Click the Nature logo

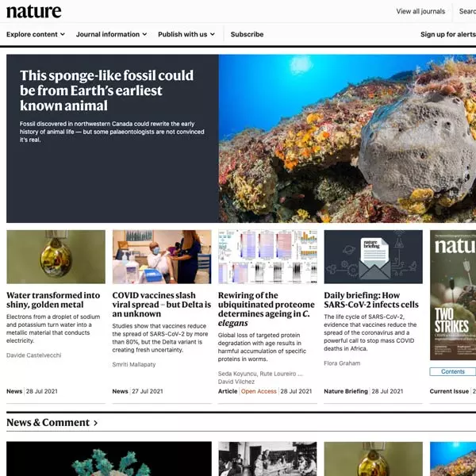pyautogui.click(x=33, y=12)
